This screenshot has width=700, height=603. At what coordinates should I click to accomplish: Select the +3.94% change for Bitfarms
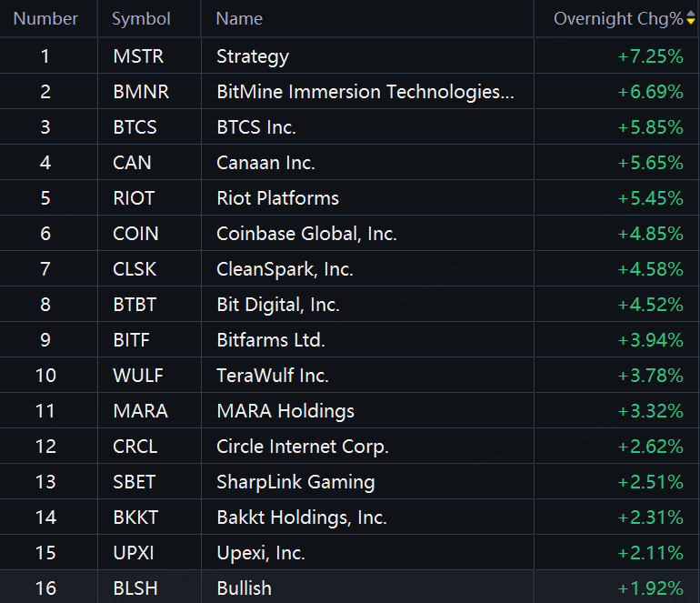(x=650, y=340)
